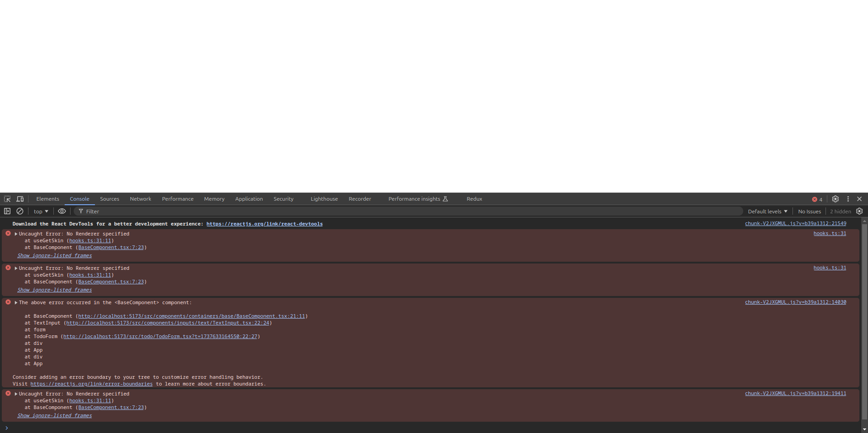Screen dimensions: 868x433
Task: Activate the inspect element picker icon
Action: (7, 199)
